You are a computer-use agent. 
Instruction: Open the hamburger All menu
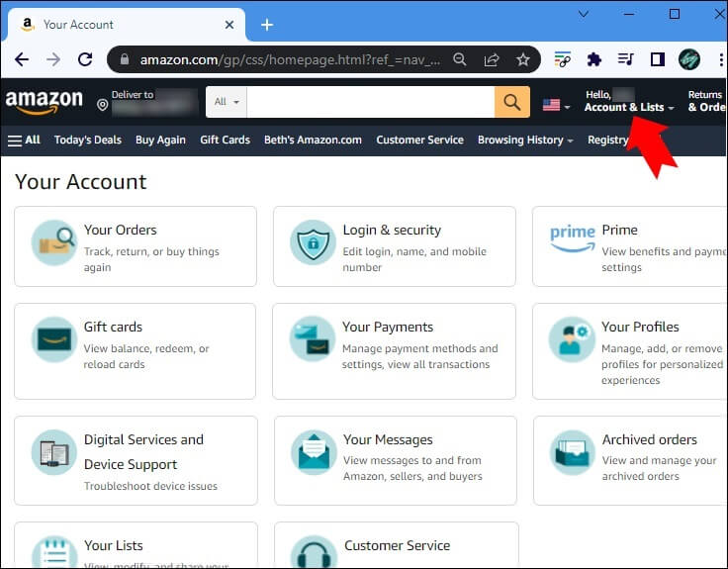[24, 141]
